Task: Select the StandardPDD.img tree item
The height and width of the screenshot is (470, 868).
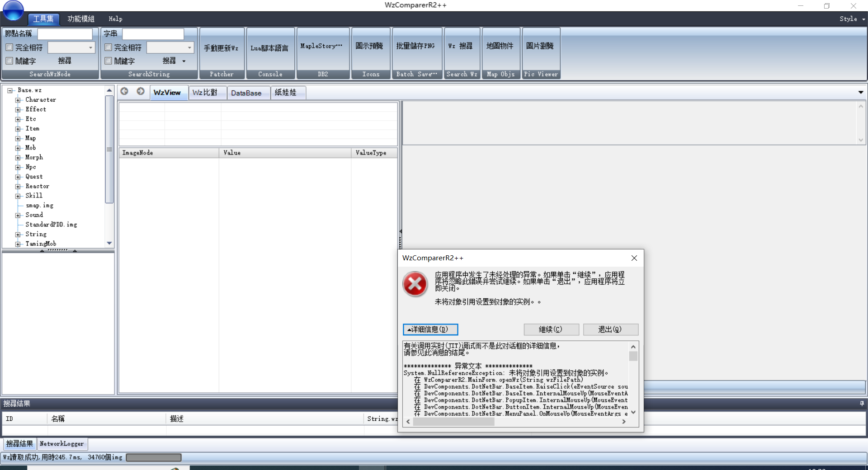Action: 51,225
